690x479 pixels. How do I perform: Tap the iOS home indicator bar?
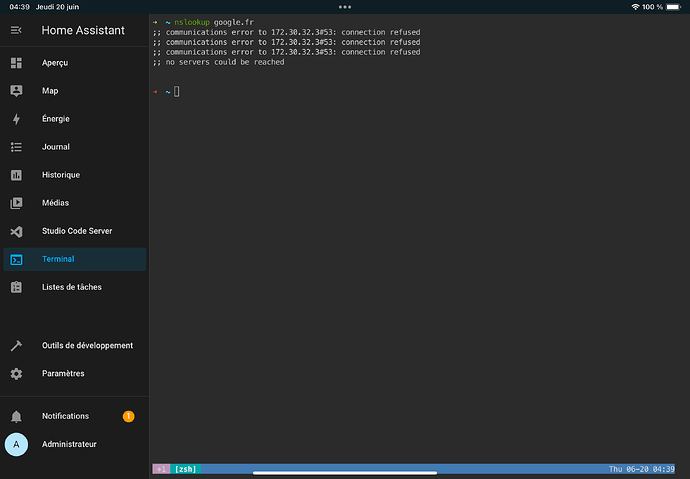tap(345, 473)
